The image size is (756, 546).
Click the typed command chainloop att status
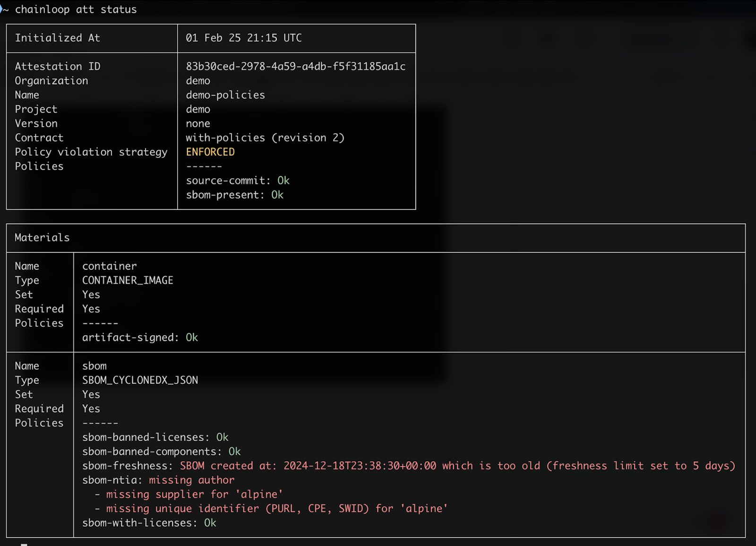(76, 9)
